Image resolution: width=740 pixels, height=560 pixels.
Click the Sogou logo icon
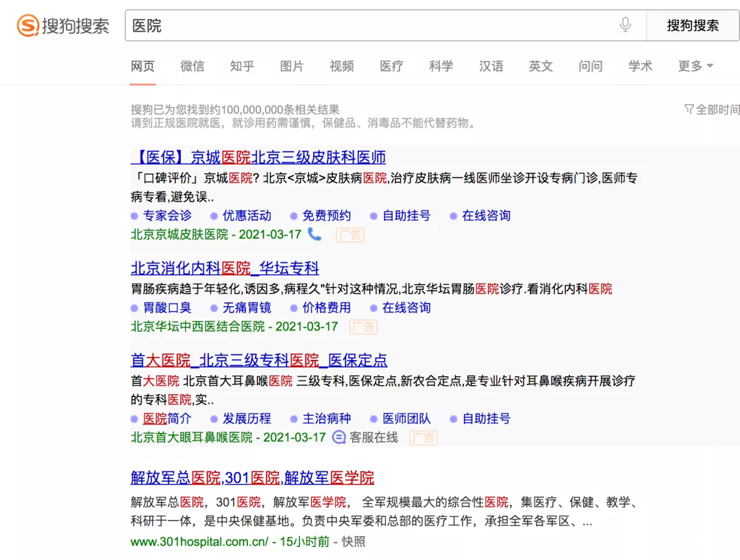28,25
